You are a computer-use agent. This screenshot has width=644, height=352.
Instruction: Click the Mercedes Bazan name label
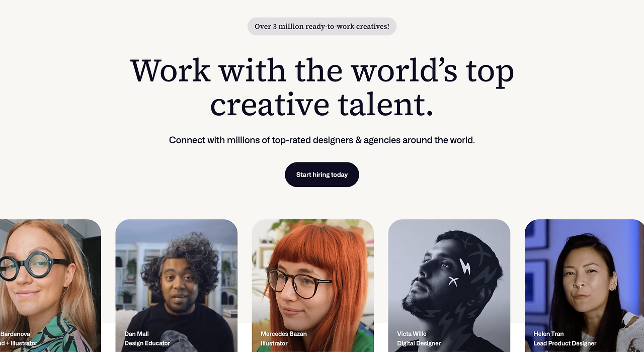click(x=284, y=334)
